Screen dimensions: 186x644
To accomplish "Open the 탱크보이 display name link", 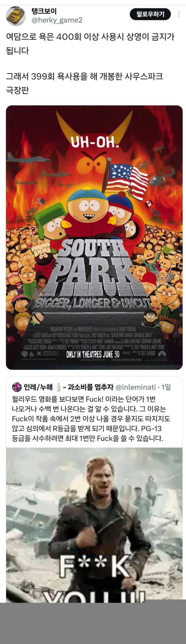I will point(44,11).
